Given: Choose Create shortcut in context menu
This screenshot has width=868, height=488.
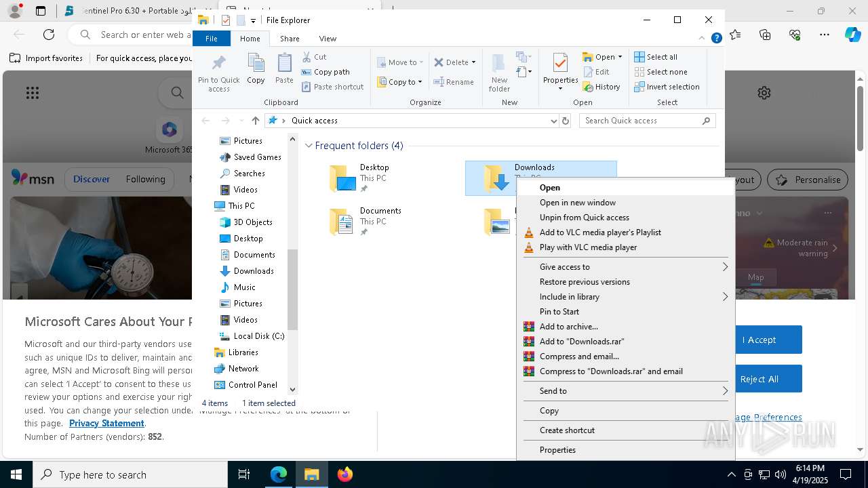Looking at the screenshot, I should (625, 430).
